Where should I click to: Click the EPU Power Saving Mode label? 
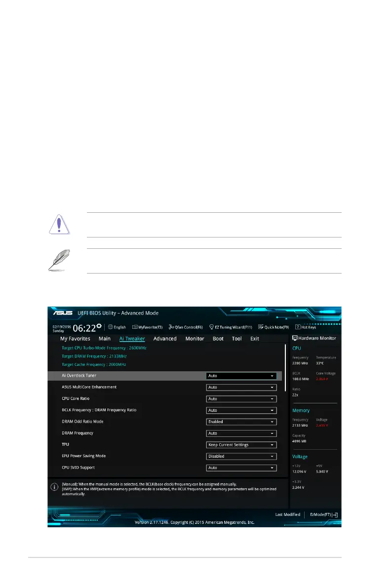click(x=83, y=456)
